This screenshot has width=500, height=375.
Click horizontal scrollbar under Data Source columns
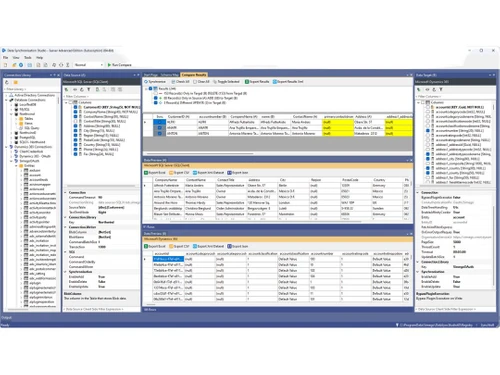[101, 186]
